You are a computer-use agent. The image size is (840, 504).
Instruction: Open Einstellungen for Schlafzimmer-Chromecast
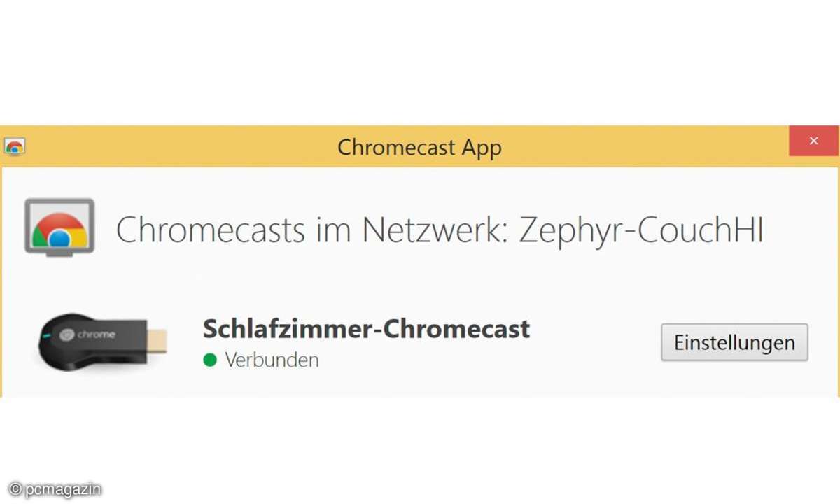[734, 342]
